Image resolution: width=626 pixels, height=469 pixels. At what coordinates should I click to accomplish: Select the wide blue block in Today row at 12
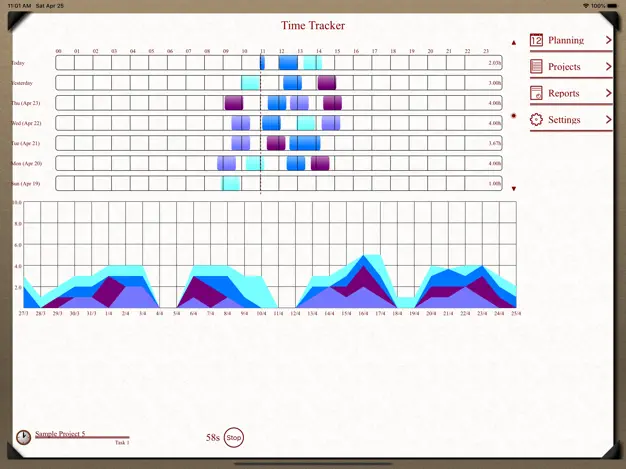(x=288, y=63)
